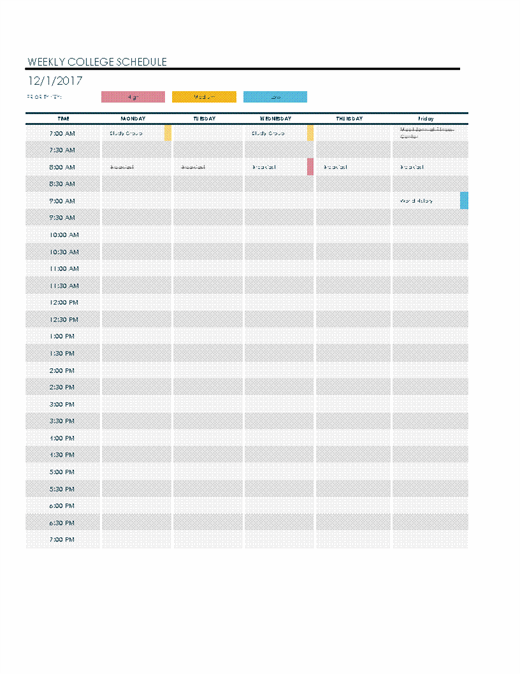Select the 6:30 PM time label

pos(62,523)
